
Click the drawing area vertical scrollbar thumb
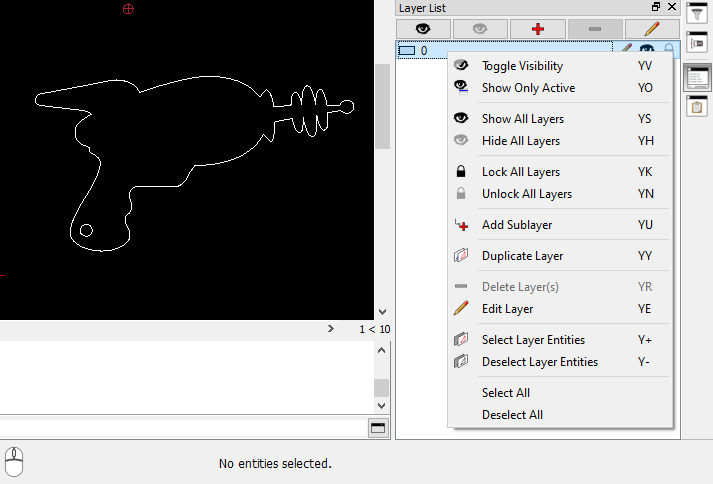tap(382, 106)
